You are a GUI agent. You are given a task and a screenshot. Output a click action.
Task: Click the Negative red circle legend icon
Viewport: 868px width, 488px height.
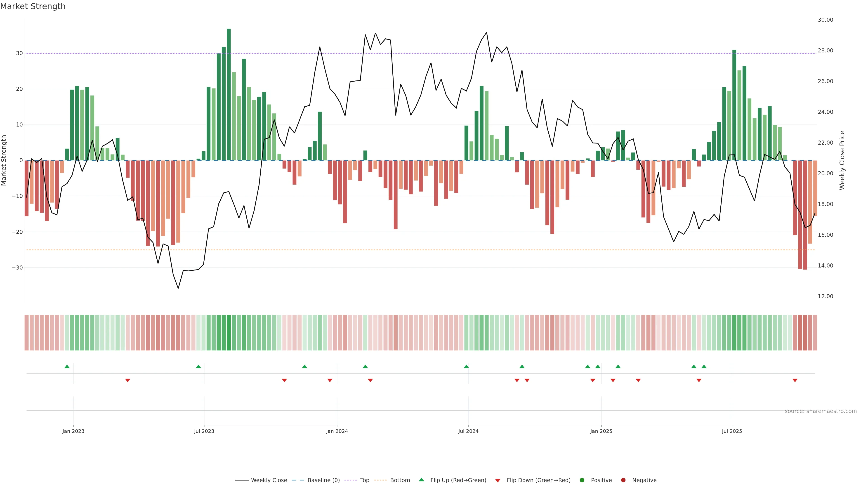coord(623,480)
